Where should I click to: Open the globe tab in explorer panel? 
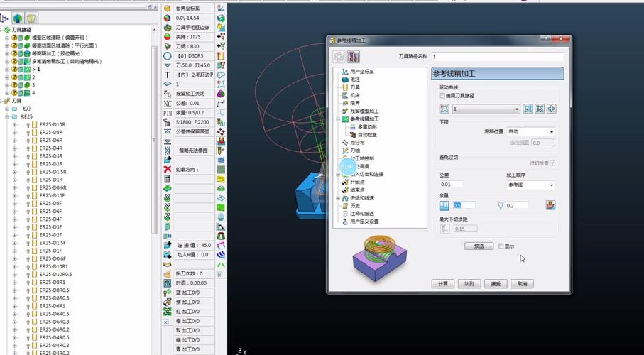(x=18, y=18)
